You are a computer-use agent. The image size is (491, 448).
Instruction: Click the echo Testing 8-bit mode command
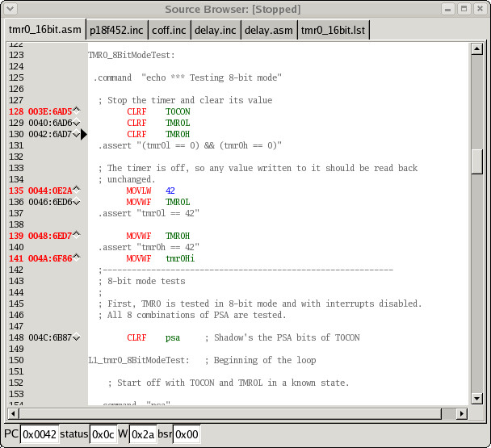point(188,77)
